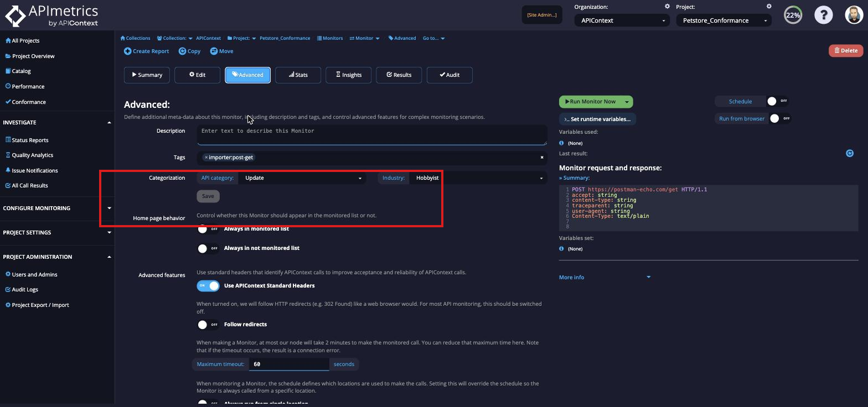The image size is (868, 407).
Task: Toggle Run from browser switch
Action: tap(780, 118)
